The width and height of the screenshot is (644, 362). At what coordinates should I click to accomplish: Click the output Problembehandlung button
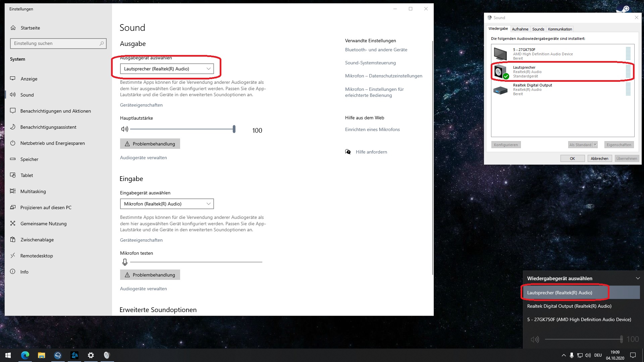click(x=150, y=144)
